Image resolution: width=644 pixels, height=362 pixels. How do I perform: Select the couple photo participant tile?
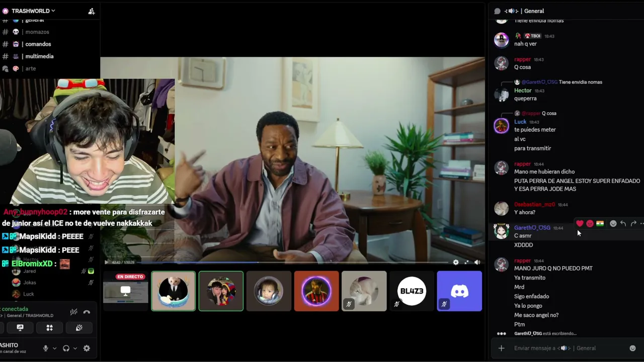[x=221, y=291]
